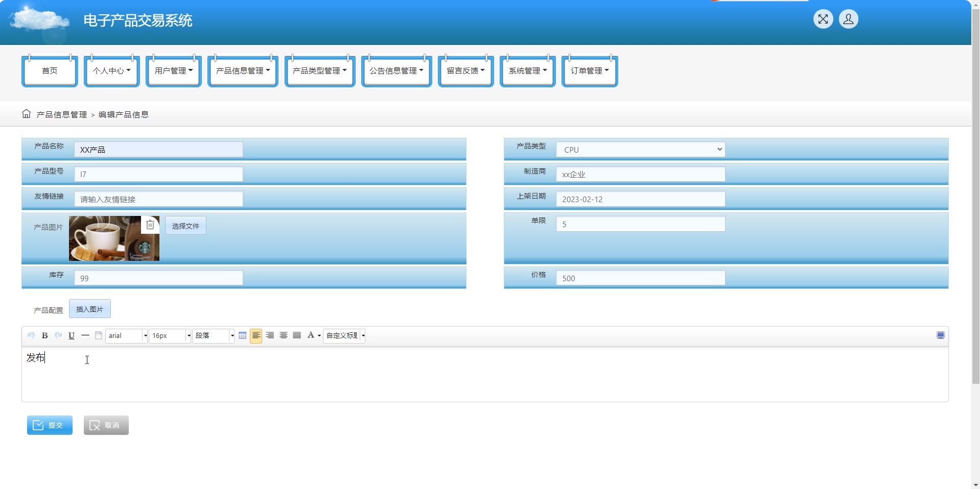
Task: Toggle underline formatting in the editor
Action: pyautogui.click(x=72, y=335)
